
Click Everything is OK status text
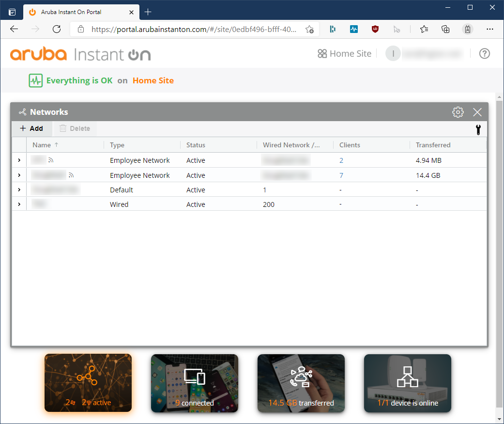coord(79,80)
